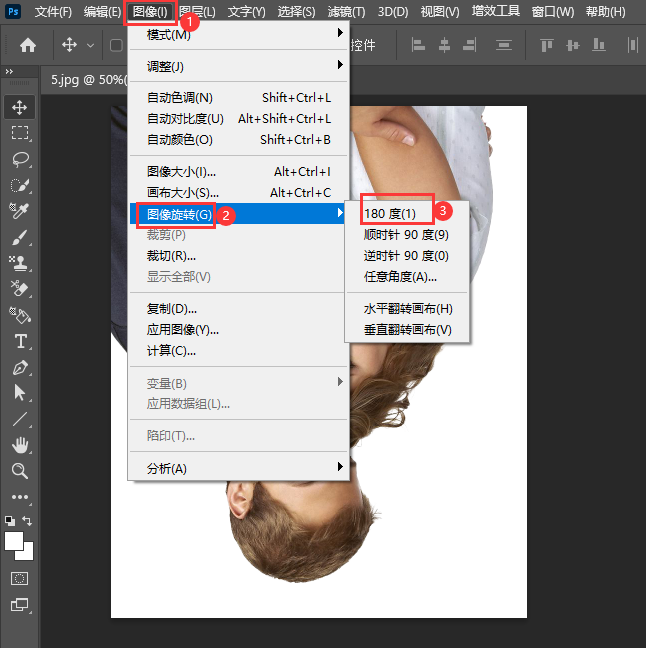
Task: Open the 图像旋转(G) submenu
Action: (239, 214)
